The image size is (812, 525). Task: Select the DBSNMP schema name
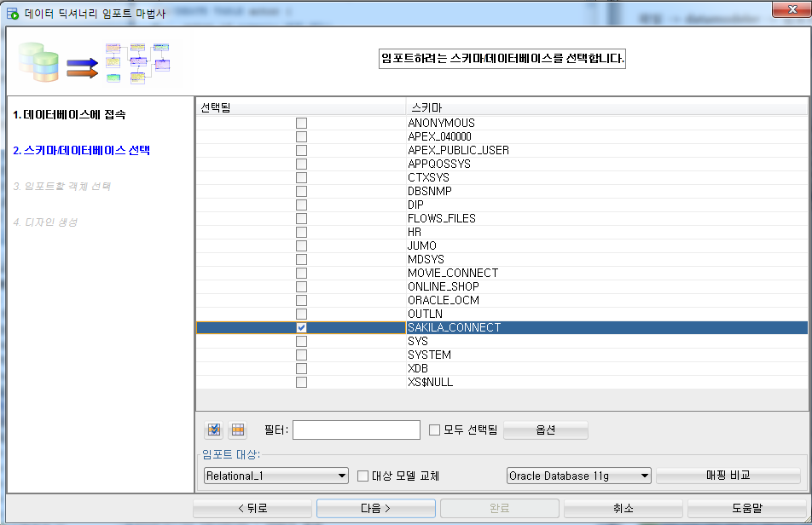coord(430,192)
